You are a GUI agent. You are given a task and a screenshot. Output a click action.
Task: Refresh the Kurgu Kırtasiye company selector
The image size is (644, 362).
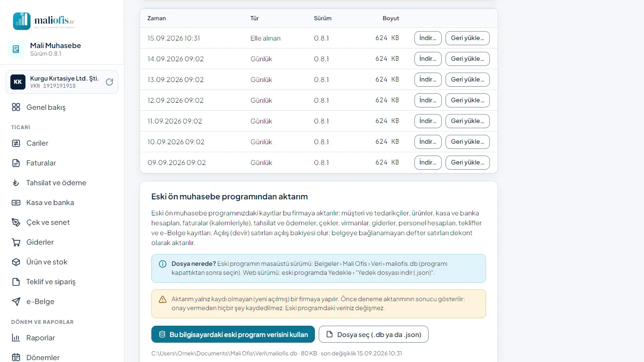(109, 82)
